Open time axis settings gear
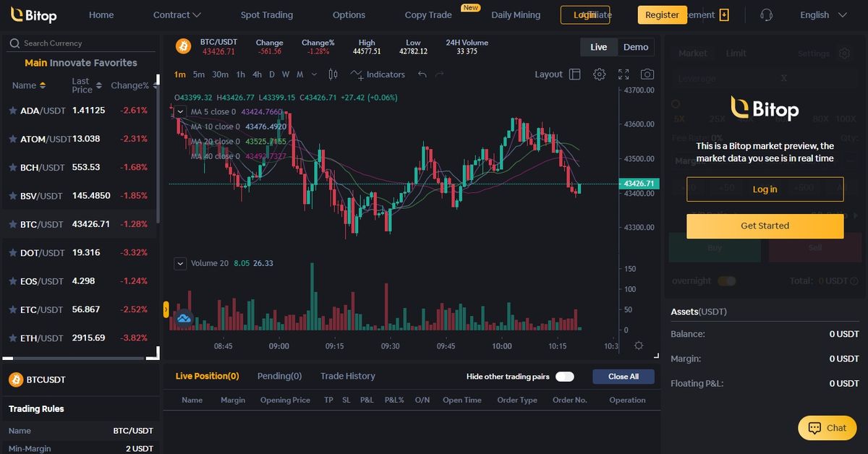Image resolution: width=868 pixels, height=454 pixels. (639, 346)
